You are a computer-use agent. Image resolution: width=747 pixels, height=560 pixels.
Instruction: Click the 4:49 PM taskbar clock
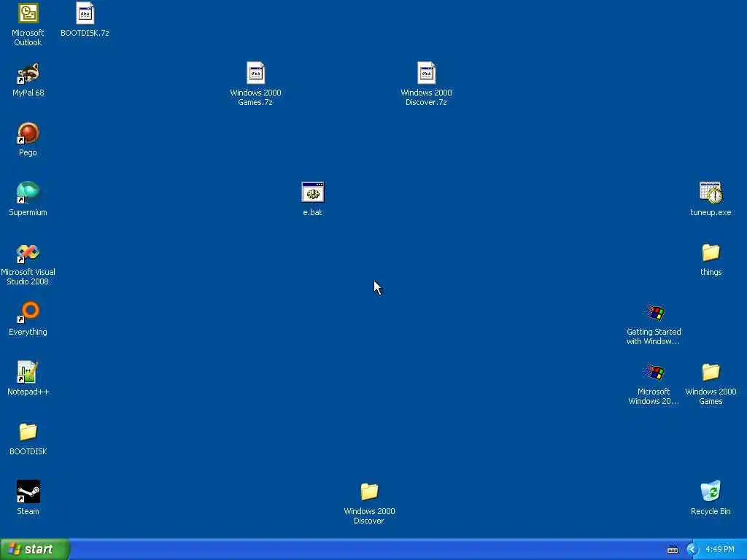tap(720, 550)
